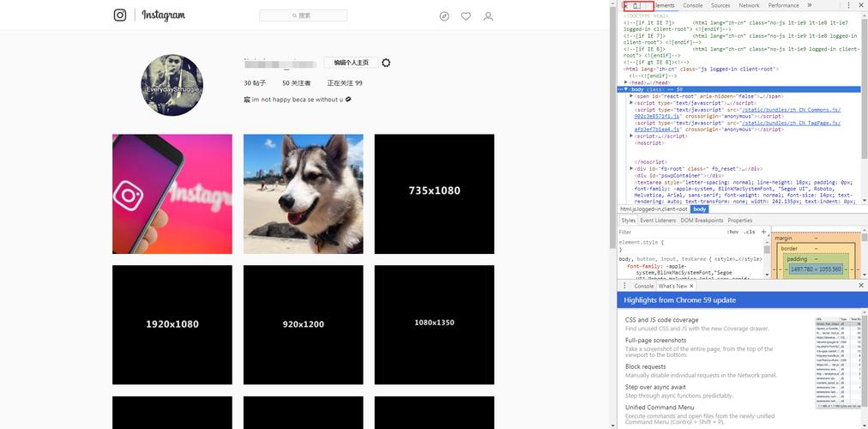Open the Instagram phone photo post

172,194
